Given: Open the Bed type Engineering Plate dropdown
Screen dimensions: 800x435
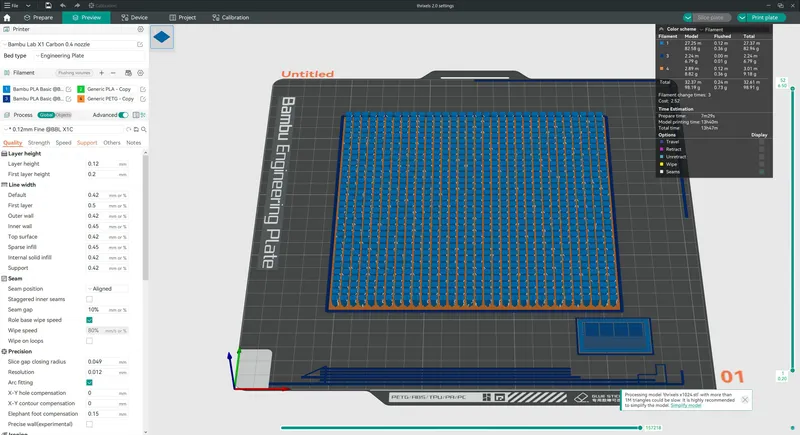Looking at the screenshot, I should click(89, 56).
